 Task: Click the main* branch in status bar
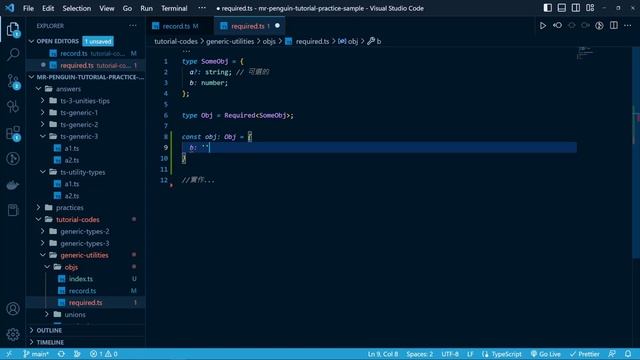point(36,354)
